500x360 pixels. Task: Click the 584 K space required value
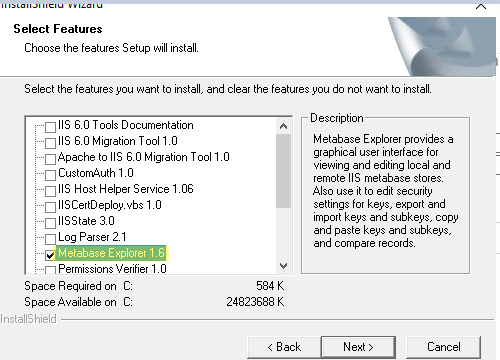pos(270,286)
